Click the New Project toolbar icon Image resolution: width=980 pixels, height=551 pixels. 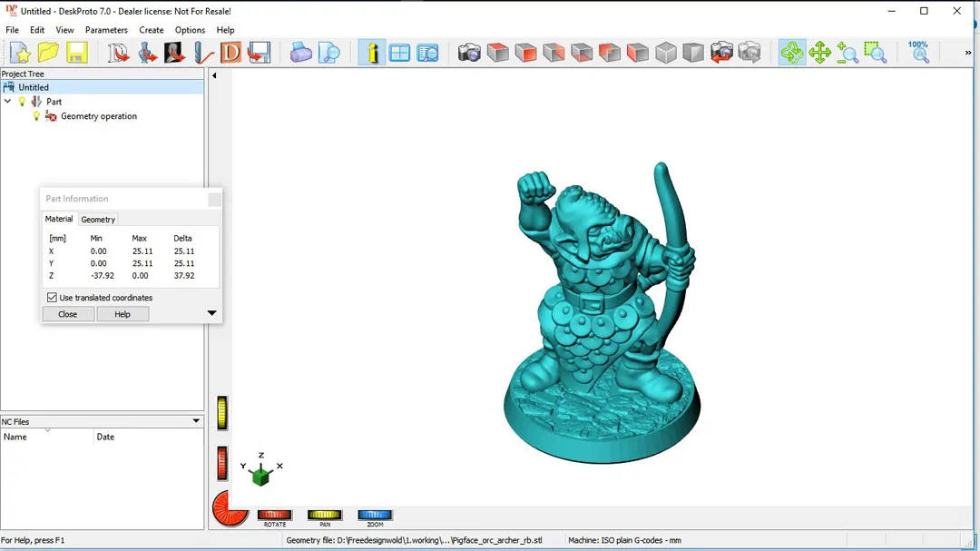point(20,53)
